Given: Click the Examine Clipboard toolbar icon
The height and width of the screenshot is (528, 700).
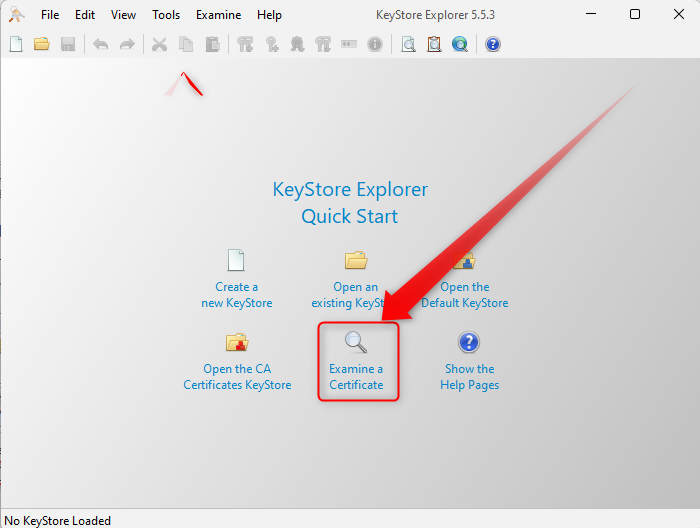Looking at the screenshot, I should tap(434, 44).
